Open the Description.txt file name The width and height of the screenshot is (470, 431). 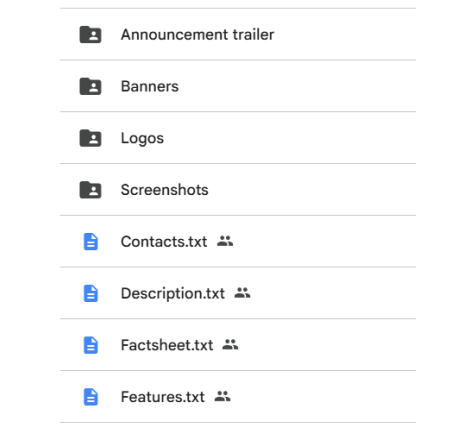(173, 294)
